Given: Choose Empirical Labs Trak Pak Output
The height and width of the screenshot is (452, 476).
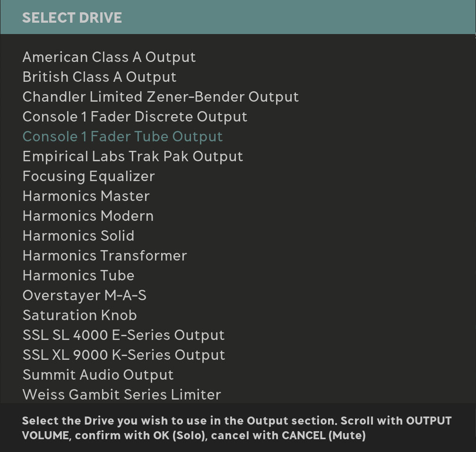Looking at the screenshot, I should (x=132, y=156).
